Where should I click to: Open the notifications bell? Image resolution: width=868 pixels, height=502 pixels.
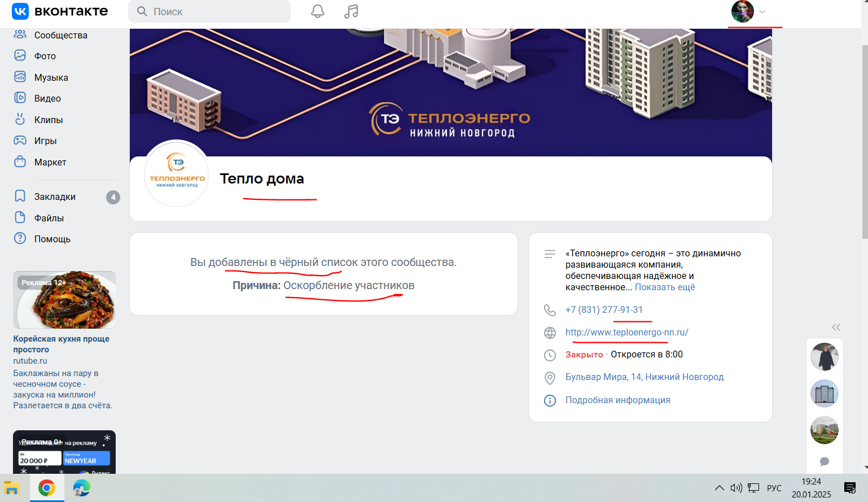coord(318,11)
